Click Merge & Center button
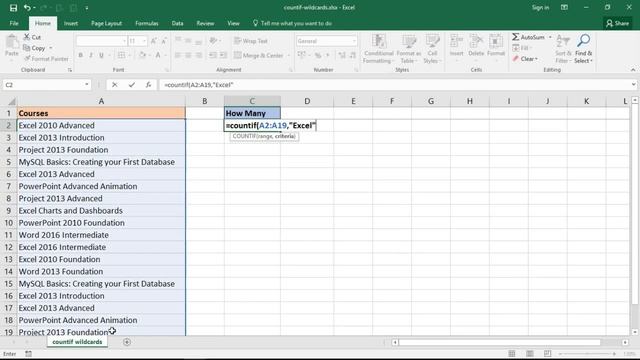Viewport: 640px width, 360px height. (x=259, y=55)
